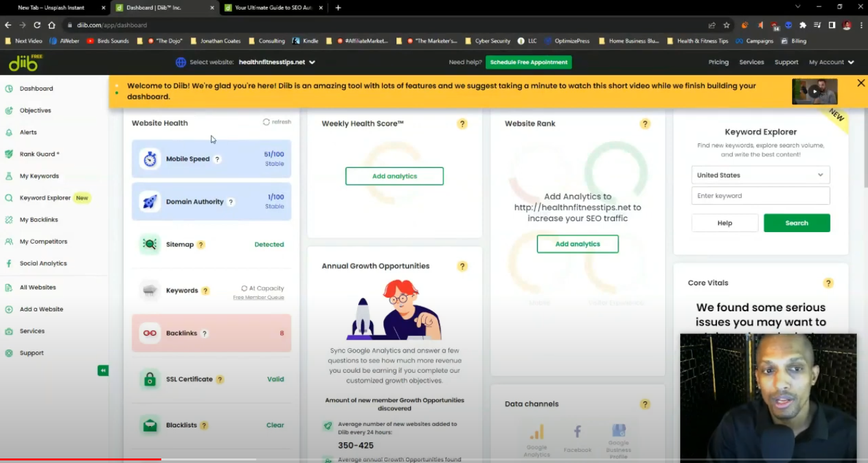This screenshot has width=868, height=463.
Task: Click the Facebook data channel icon
Action: point(577,431)
